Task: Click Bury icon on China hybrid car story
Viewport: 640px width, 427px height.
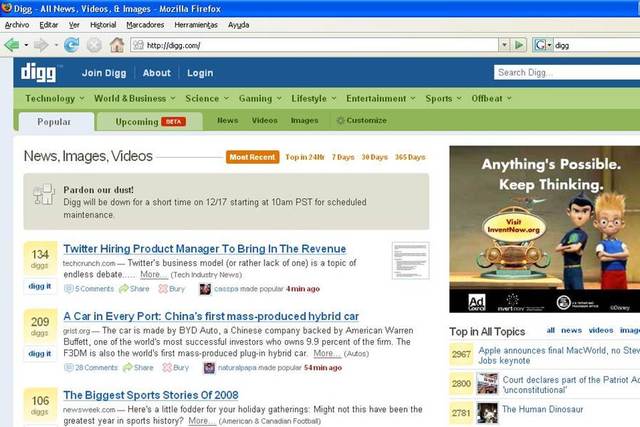Action: [167, 367]
